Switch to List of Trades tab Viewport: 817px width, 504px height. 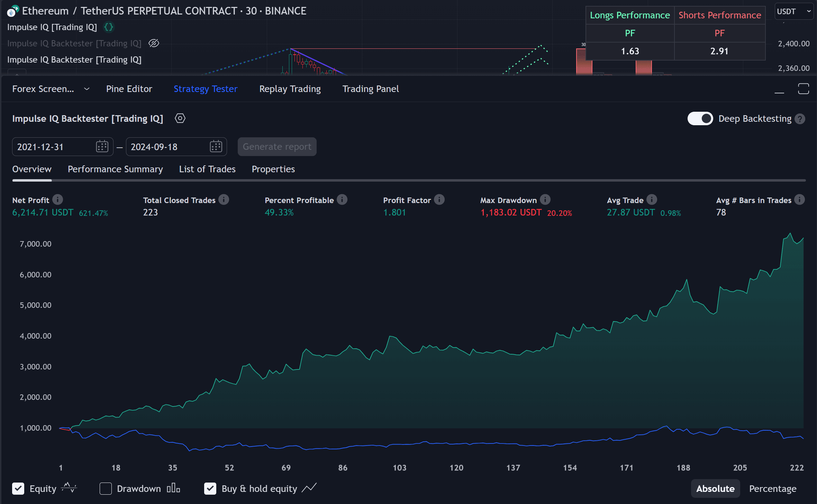tap(207, 169)
